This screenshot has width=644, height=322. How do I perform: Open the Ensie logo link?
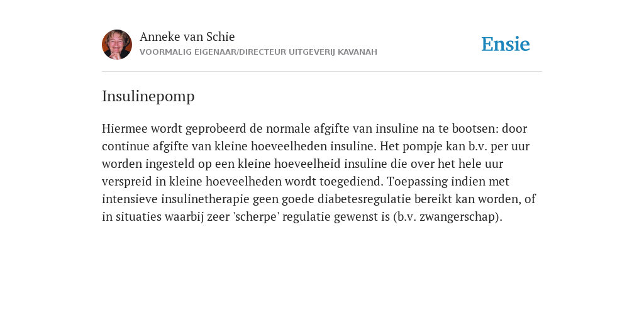tap(506, 44)
